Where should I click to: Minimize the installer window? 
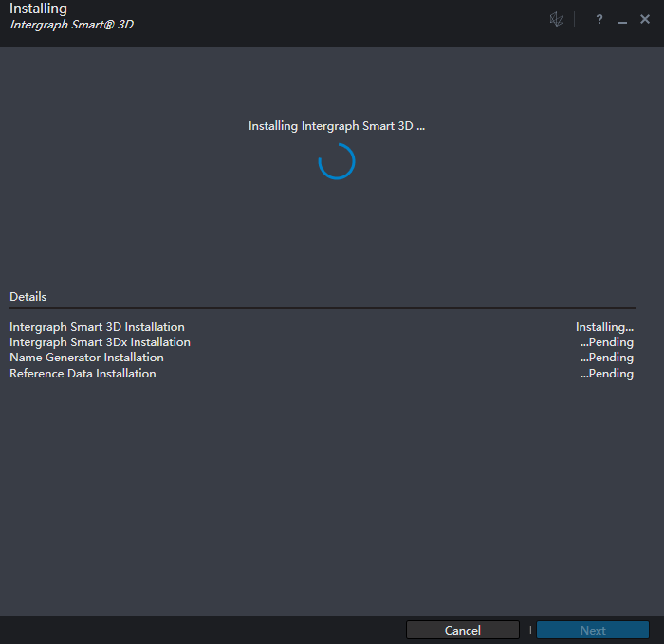click(622, 21)
